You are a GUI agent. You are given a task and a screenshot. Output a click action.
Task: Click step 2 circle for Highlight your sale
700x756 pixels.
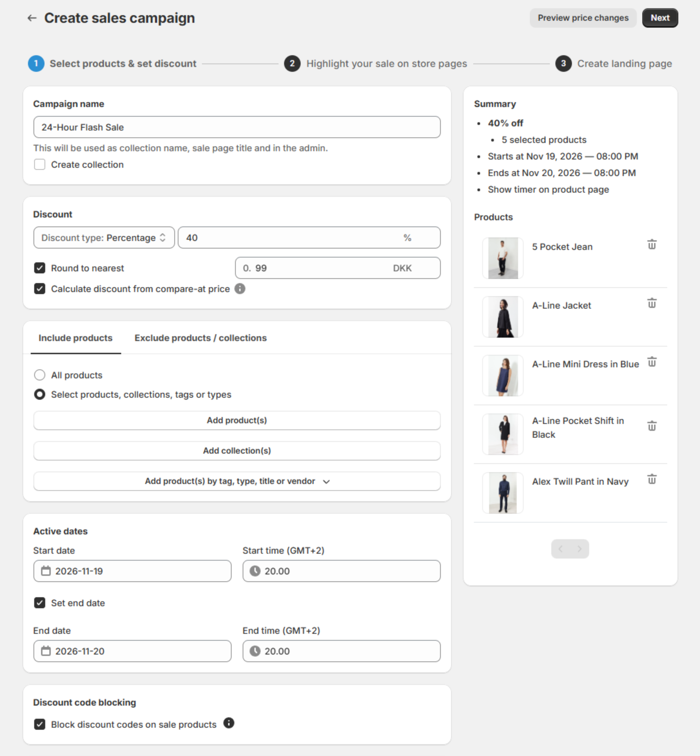coord(292,64)
